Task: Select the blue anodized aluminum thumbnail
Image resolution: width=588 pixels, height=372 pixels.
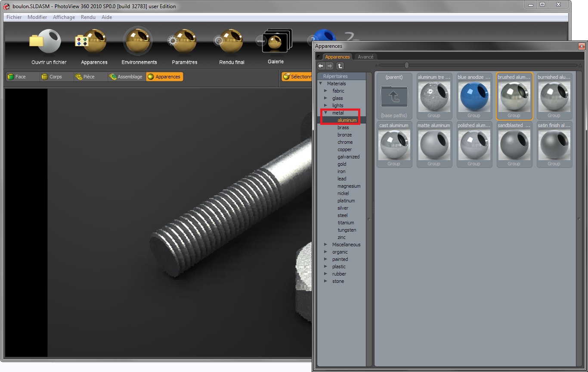Action: [474, 96]
